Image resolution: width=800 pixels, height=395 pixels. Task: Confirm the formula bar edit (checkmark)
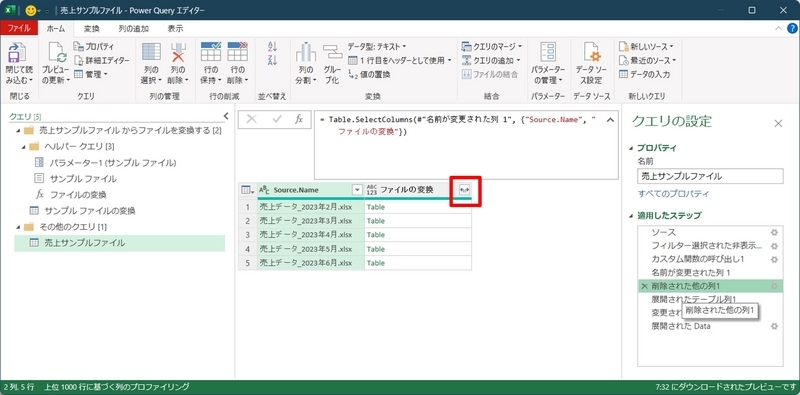[277, 119]
